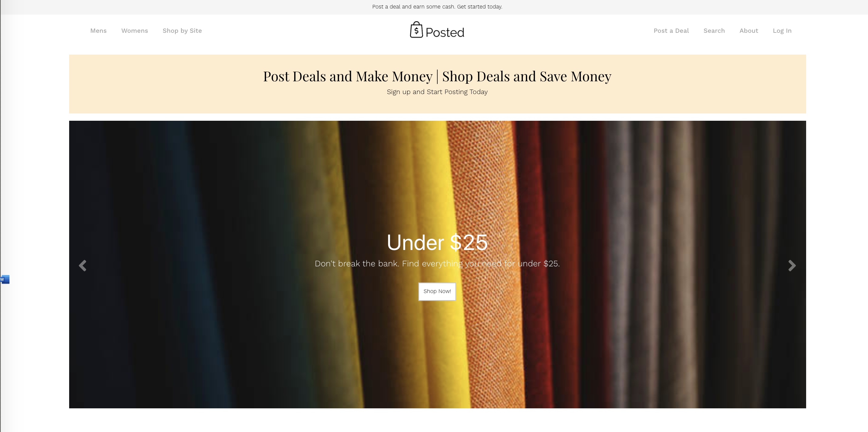Click the Shop Now! button
The image size is (868, 432).
tap(437, 292)
